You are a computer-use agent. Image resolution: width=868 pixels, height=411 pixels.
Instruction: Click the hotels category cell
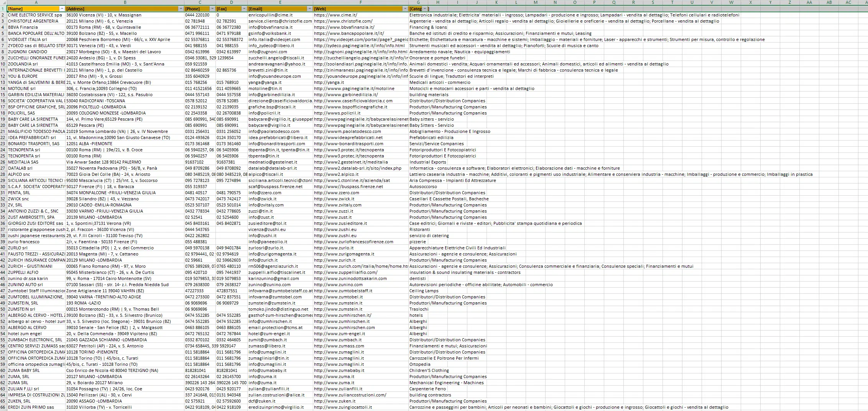tap(418, 315)
